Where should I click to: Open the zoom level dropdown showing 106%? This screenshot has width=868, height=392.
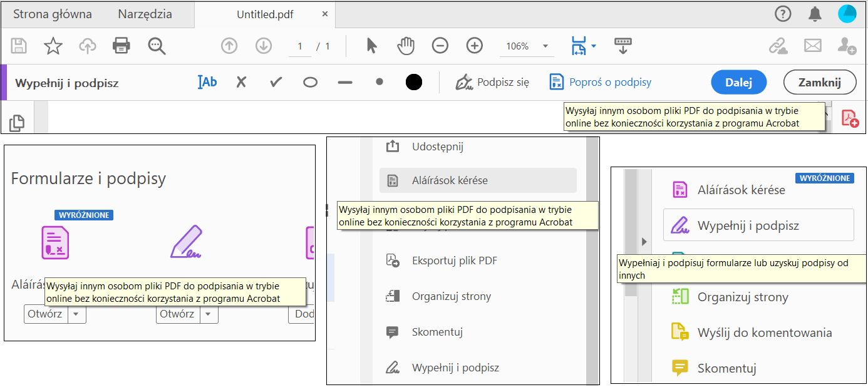544,46
